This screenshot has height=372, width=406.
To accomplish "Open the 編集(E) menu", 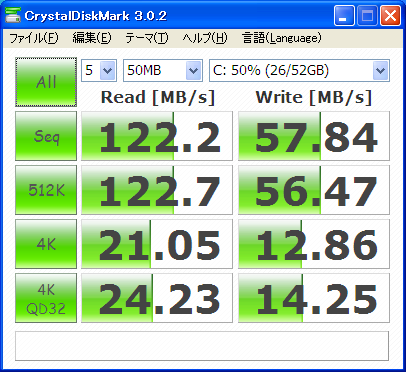I will pos(92,38).
